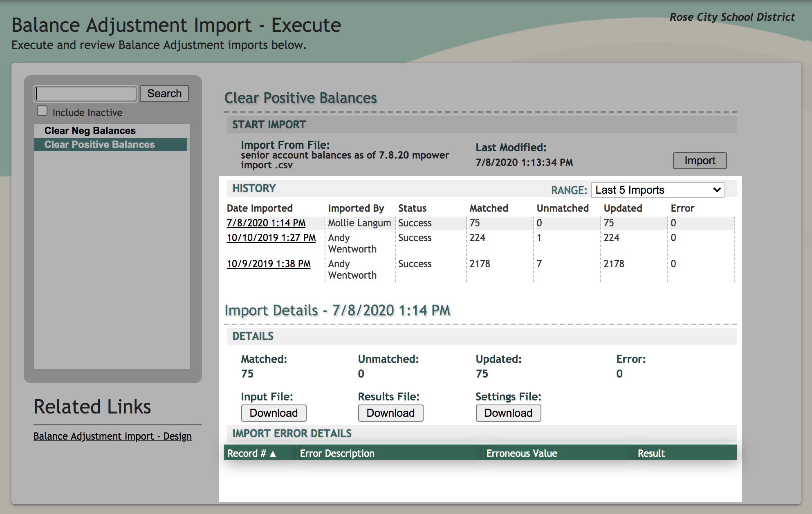Open the 7/8/2020 1:14 PM import entry

(x=266, y=223)
